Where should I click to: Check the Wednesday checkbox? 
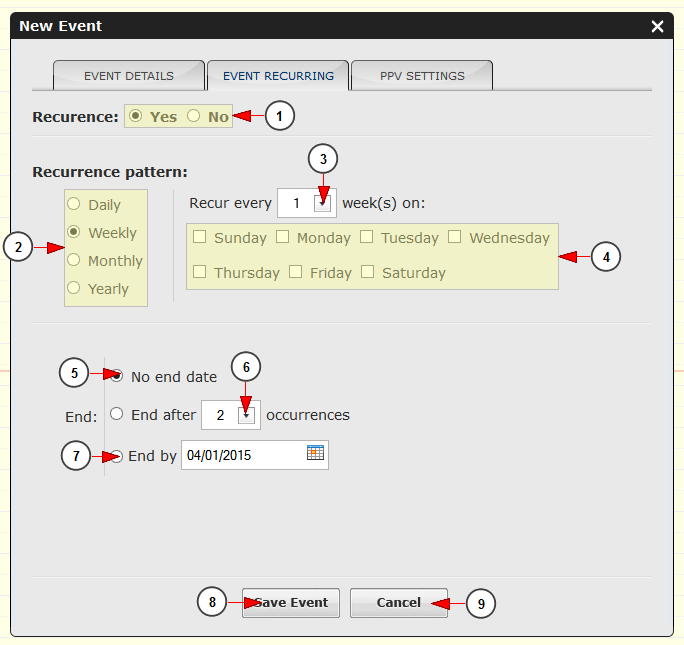[x=455, y=237]
